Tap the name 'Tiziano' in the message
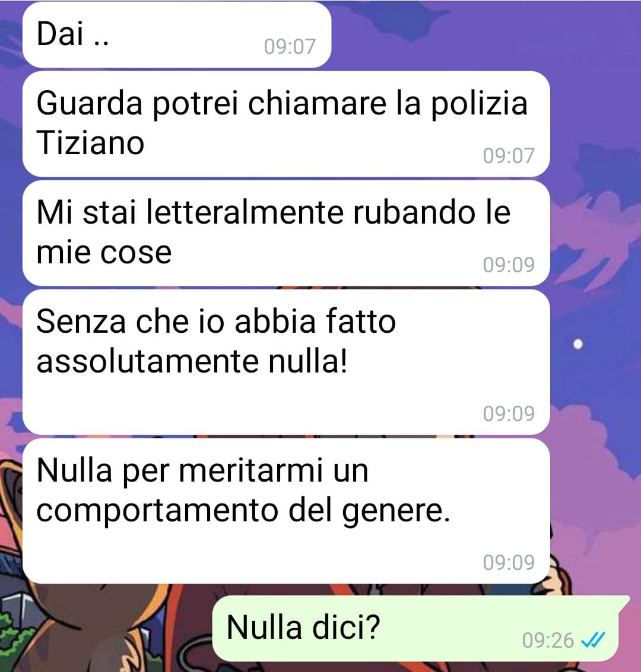 (90, 143)
